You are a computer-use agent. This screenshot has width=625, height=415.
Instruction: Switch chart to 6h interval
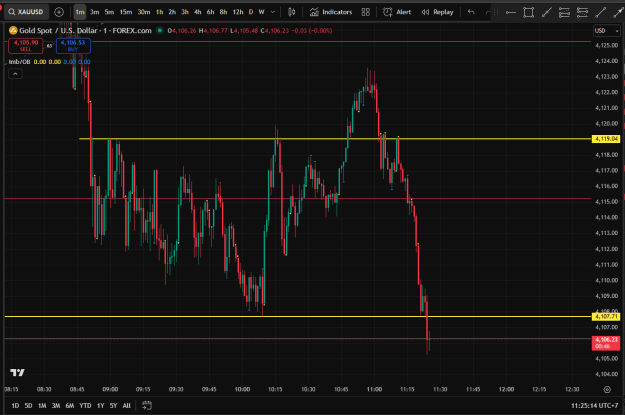pyautogui.click(x=210, y=12)
